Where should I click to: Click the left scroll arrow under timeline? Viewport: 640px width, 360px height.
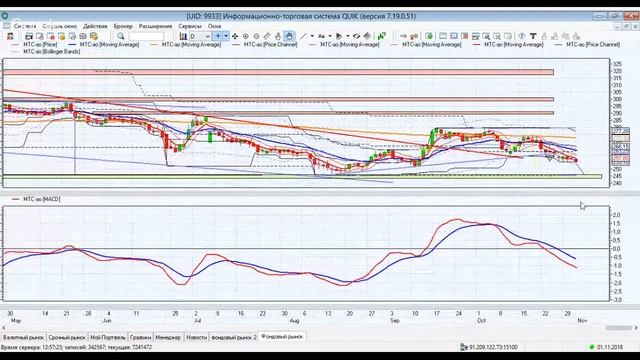[x=4, y=328]
